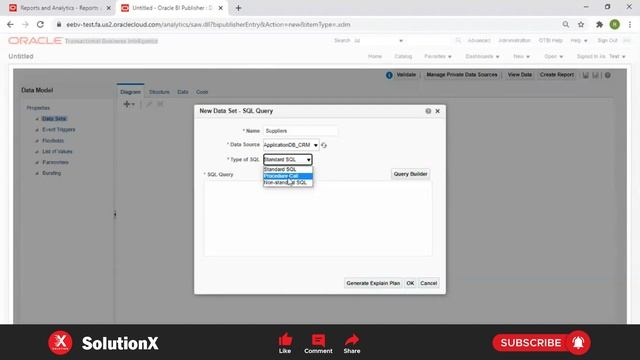Go to the Home link
This screenshot has height=360, width=640.
tap(375, 56)
